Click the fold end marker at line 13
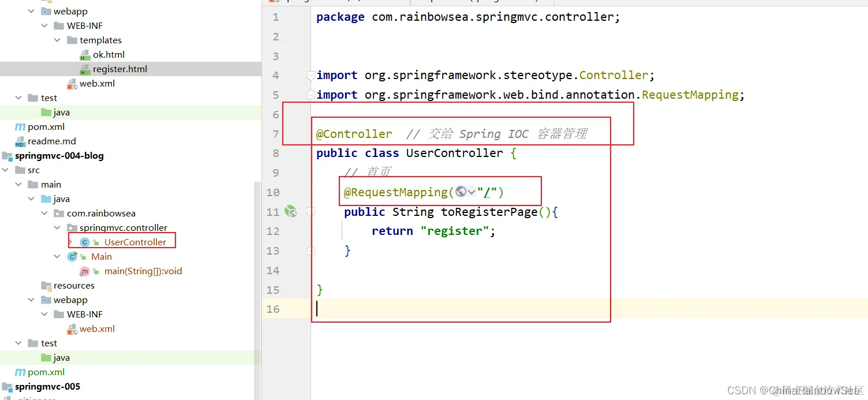The image size is (868, 400). (x=310, y=251)
